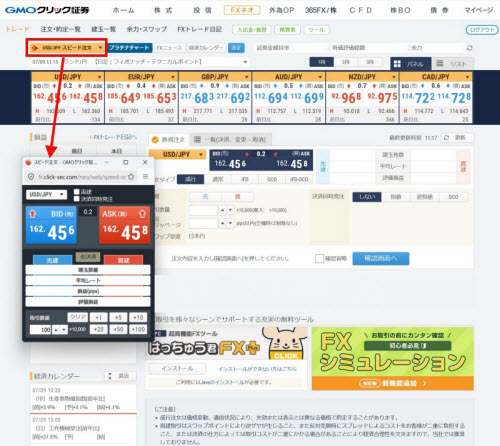Viewport: 500px width, 446px height.
Task: Choose the 成行 order type
Action: (190, 179)
